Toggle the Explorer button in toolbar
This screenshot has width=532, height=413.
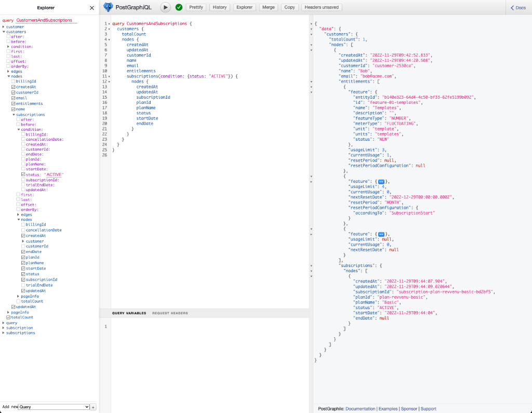pyautogui.click(x=244, y=7)
